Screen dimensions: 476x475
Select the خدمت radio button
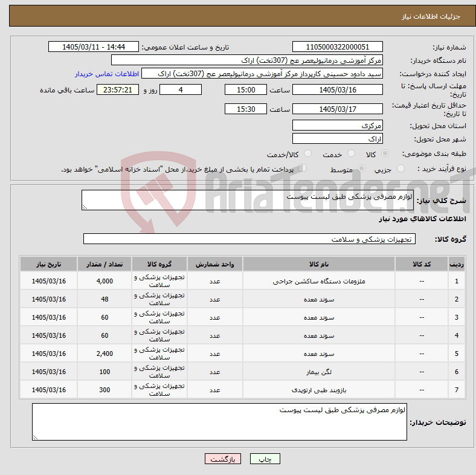coord(351,153)
